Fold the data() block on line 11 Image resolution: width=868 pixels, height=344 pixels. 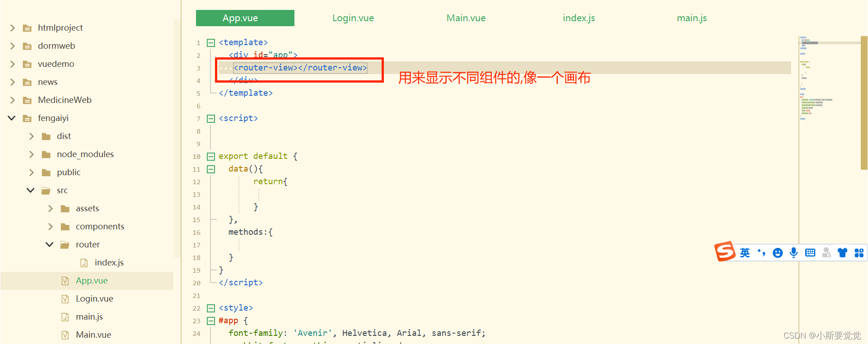pos(211,169)
